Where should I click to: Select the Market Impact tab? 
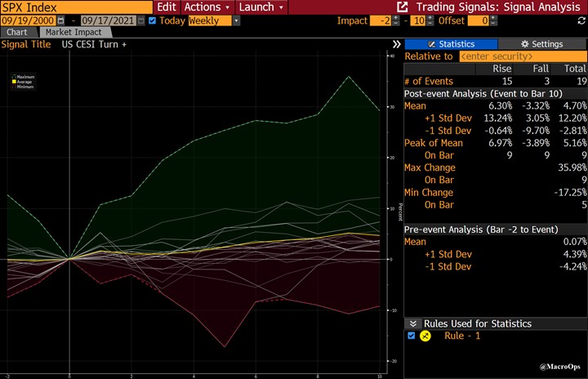tap(73, 33)
